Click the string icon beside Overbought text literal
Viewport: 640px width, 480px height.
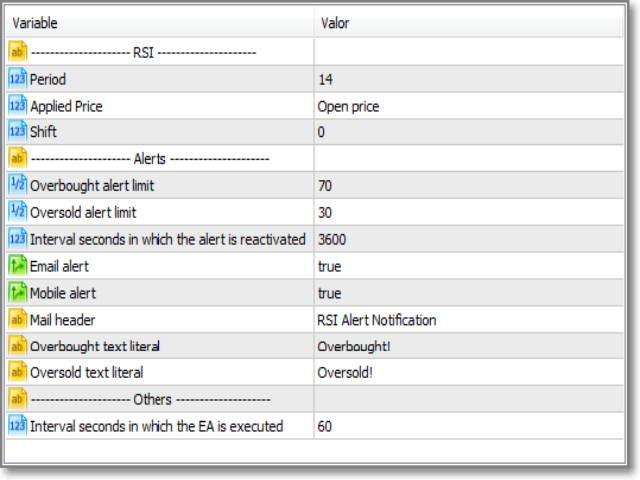coord(17,346)
